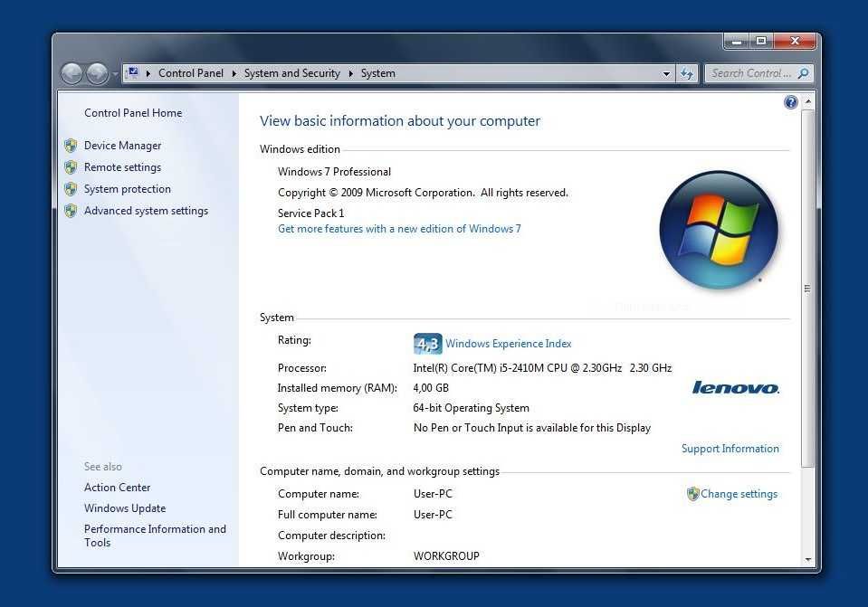Screen dimensions: 868x607
Task: Close the System window
Action: click(x=795, y=41)
